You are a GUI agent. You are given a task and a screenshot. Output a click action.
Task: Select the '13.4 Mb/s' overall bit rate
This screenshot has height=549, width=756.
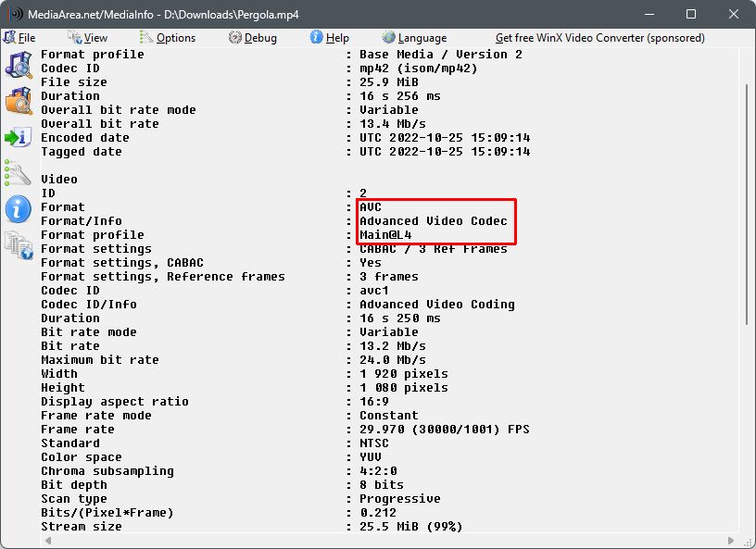(x=393, y=124)
